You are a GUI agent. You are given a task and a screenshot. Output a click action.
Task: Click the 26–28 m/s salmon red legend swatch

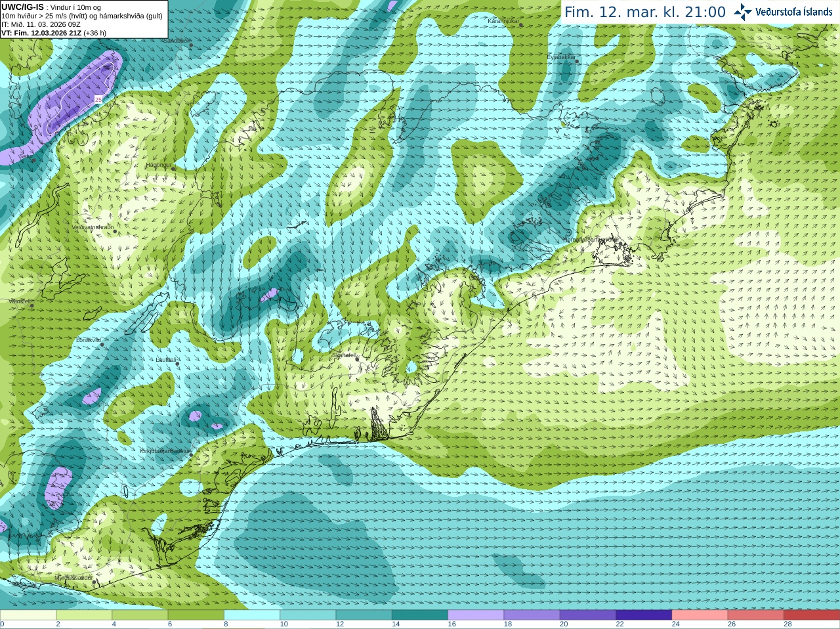tap(756, 615)
